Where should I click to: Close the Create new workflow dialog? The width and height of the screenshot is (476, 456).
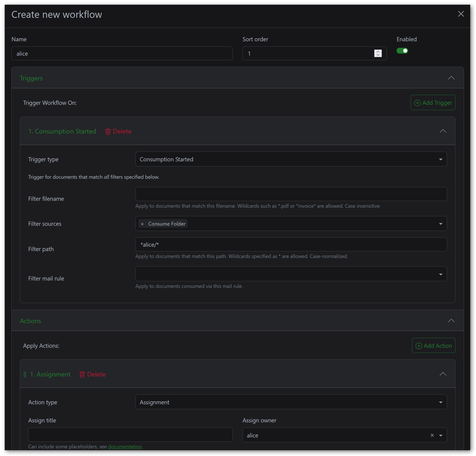click(461, 14)
